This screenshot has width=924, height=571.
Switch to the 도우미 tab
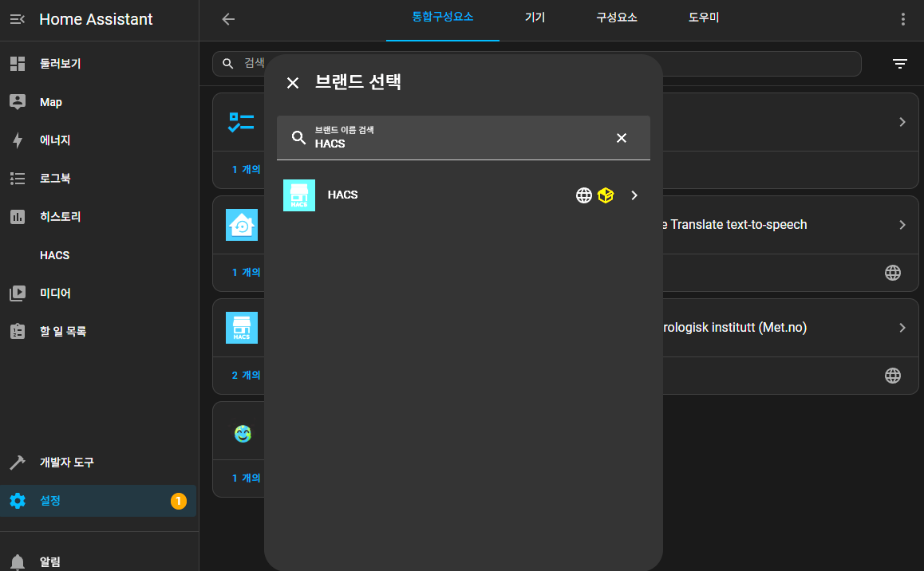coord(704,18)
